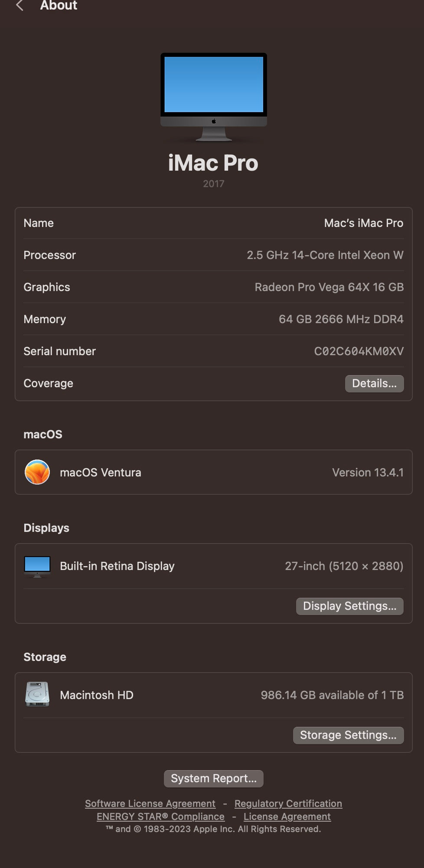This screenshot has width=424, height=868.
Task: Open the Software License Agreement link
Action: (x=150, y=803)
